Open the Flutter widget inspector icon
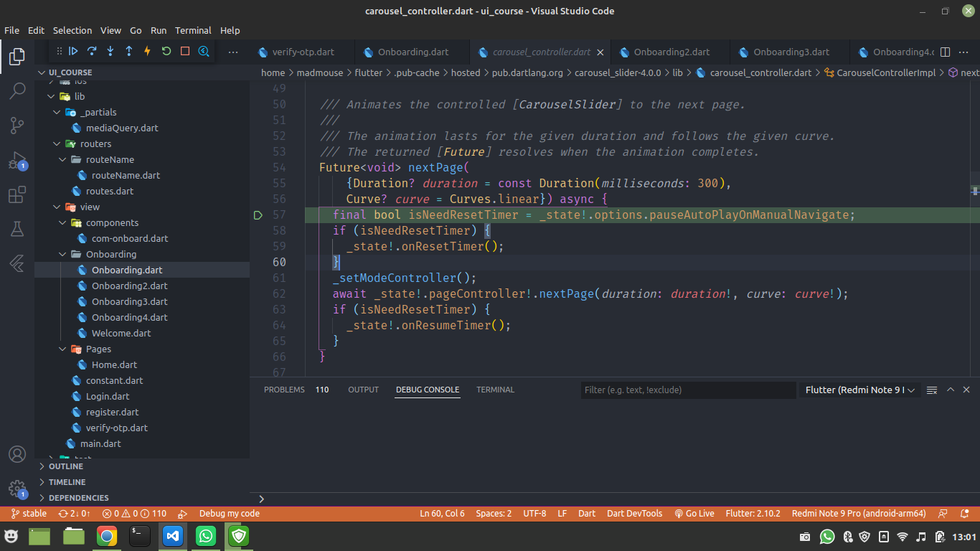Viewport: 980px width, 551px height. pyautogui.click(x=203, y=51)
